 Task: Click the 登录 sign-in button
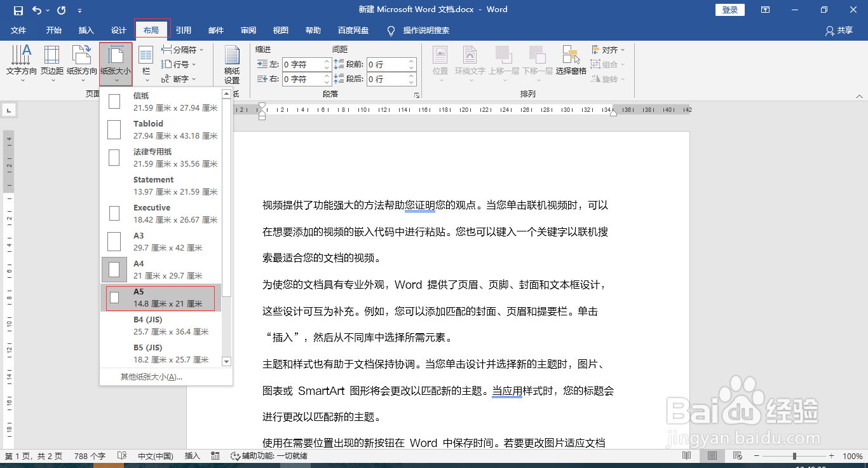[730, 10]
